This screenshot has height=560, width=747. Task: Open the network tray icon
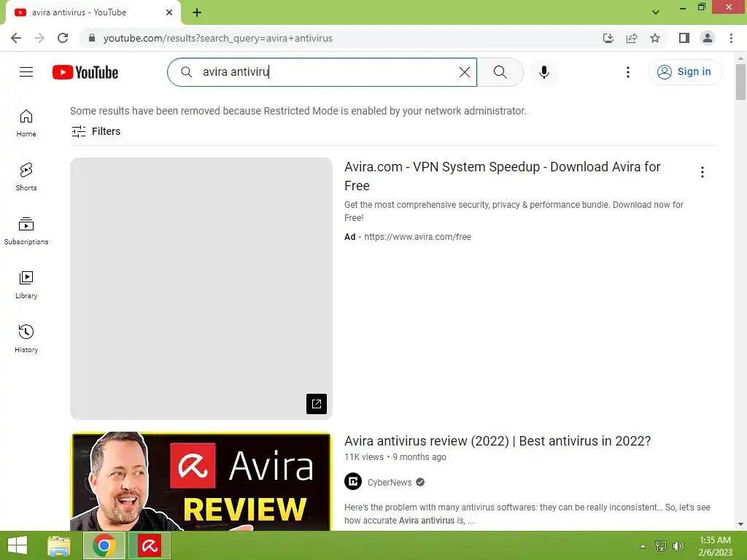click(x=661, y=546)
